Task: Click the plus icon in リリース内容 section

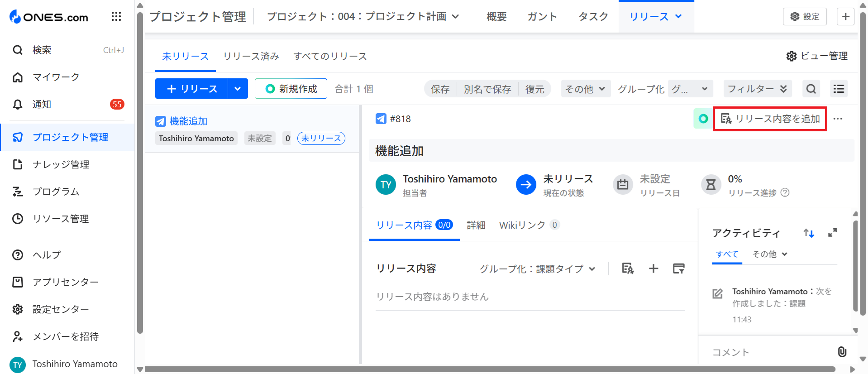Action: click(x=653, y=269)
